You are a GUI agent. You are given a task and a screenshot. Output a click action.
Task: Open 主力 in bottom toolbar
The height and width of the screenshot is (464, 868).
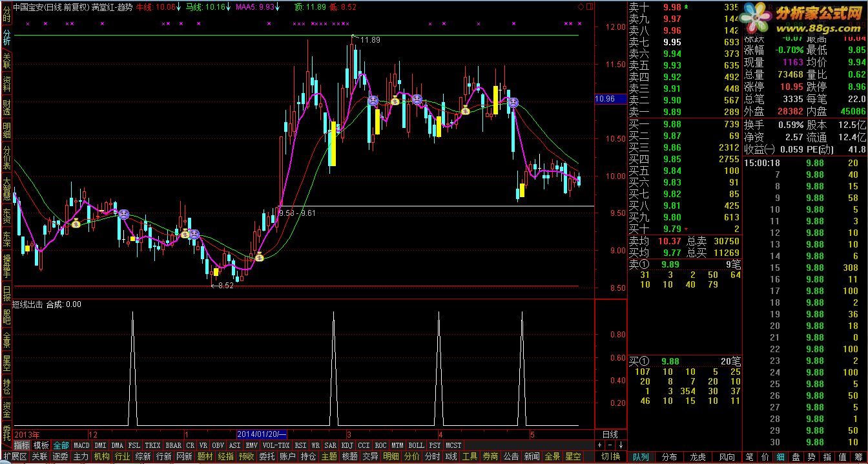pos(81,457)
